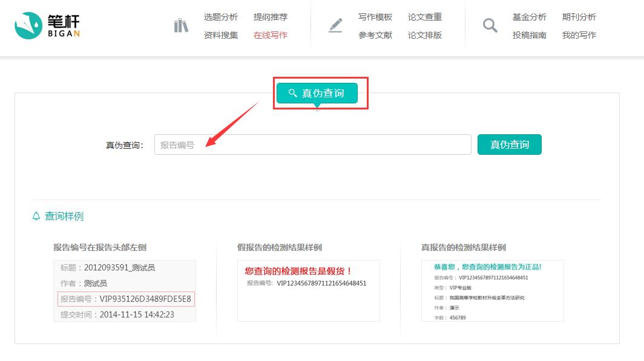Open the 论文查重 section
Screen dimensions: 644x361
click(x=425, y=17)
